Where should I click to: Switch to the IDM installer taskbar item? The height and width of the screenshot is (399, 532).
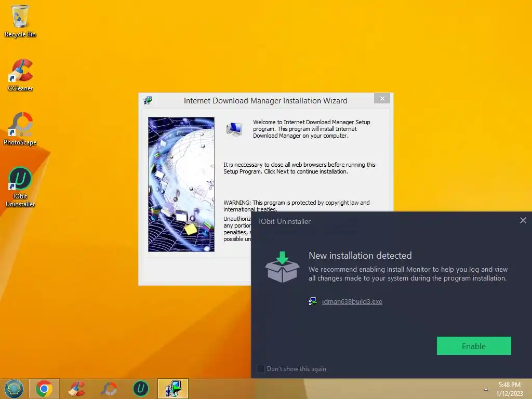click(173, 389)
